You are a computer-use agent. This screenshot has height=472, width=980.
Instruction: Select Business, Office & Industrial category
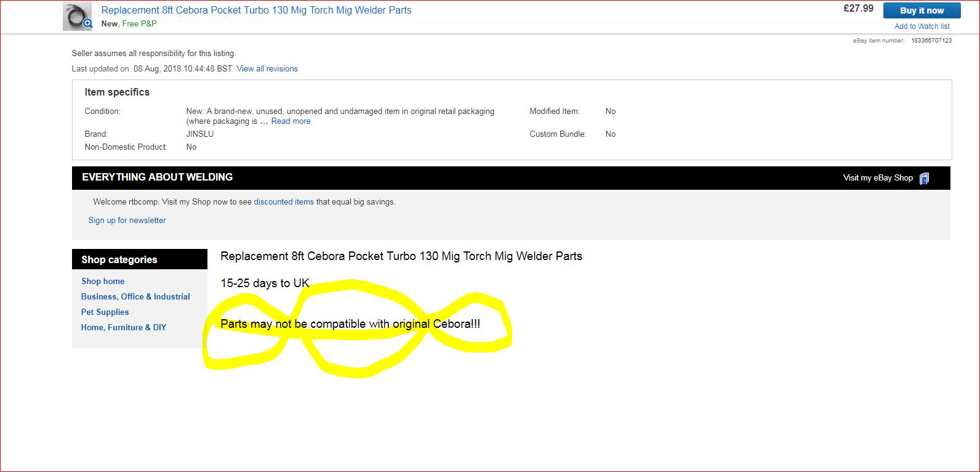coord(135,297)
